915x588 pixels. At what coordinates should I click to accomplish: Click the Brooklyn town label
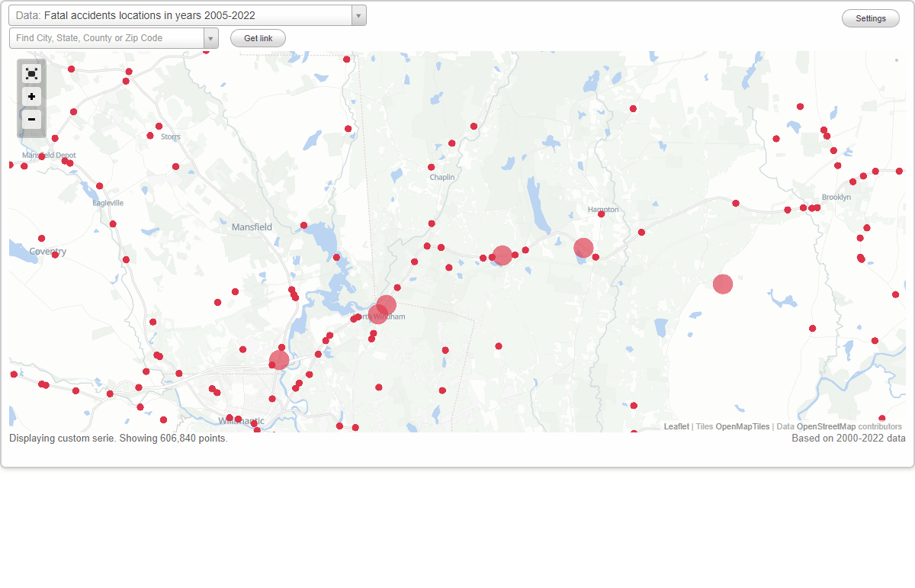836,197
